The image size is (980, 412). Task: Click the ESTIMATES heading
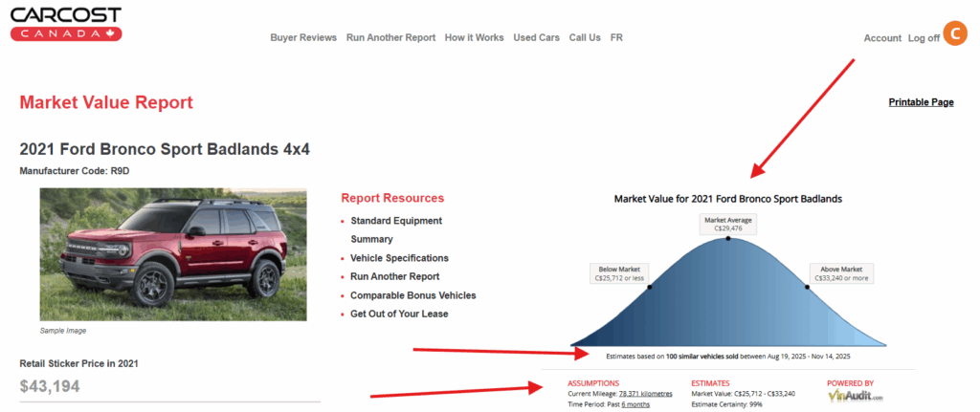[x=710, y=383]
